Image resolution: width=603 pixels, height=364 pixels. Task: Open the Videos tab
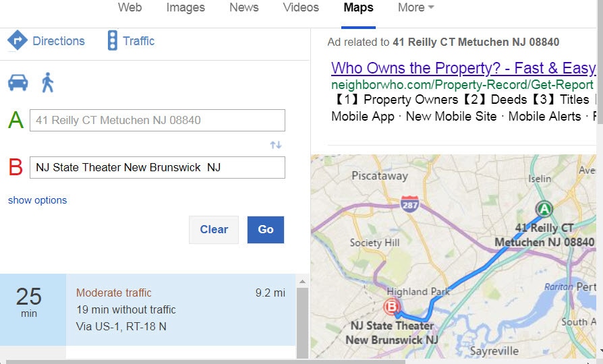[301, 7]
